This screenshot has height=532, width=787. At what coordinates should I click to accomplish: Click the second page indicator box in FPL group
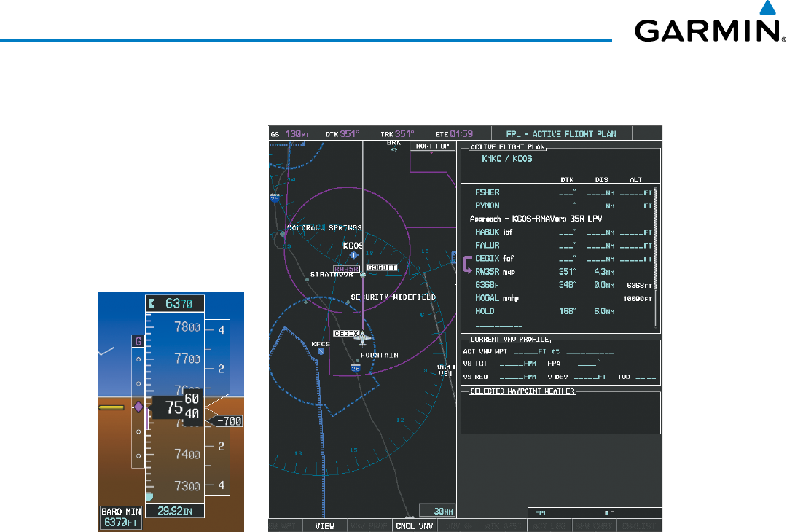[612, 513]
